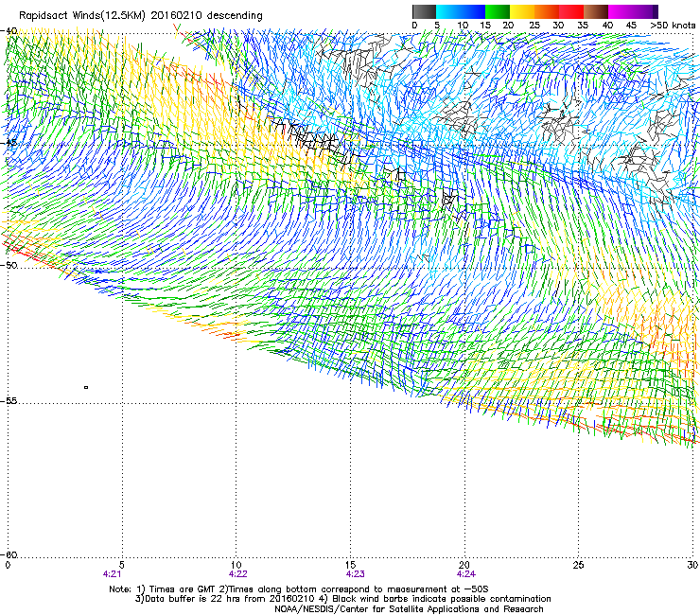The height and width of the screenshot is (615, 700).
Task: Click the '>50 knots' legend label
Action: point(673,26)
